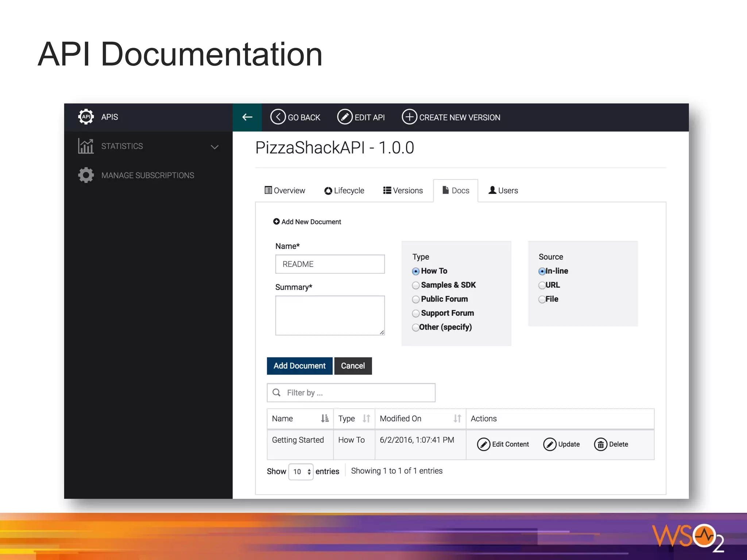Select the Support Forum radio button
The width and height of the screenshot is (747, 560).
[x=416, y=313]
